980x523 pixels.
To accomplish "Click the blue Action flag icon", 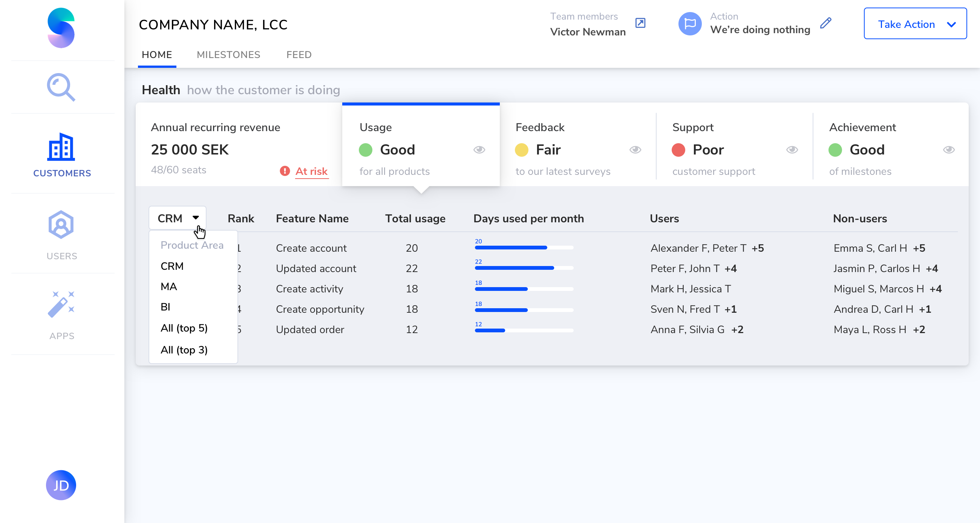I will [689, 24].
